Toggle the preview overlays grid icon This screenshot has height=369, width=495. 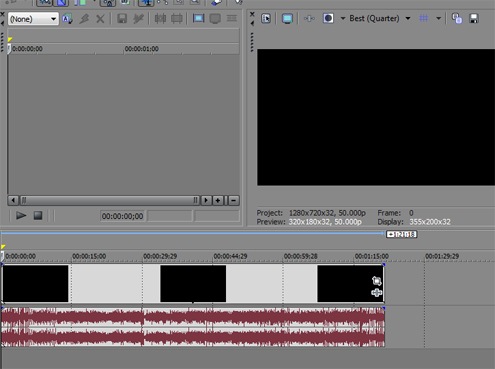coord(424,18)
